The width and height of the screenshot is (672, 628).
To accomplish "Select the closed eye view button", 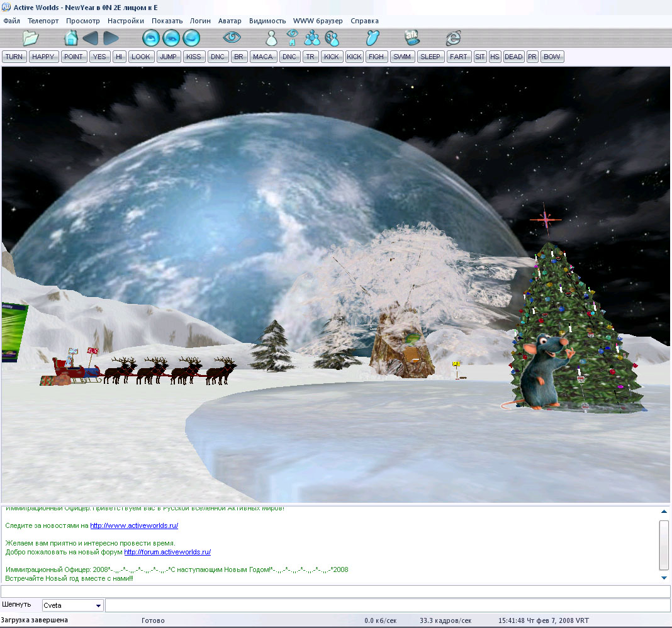I will (191, 38).
